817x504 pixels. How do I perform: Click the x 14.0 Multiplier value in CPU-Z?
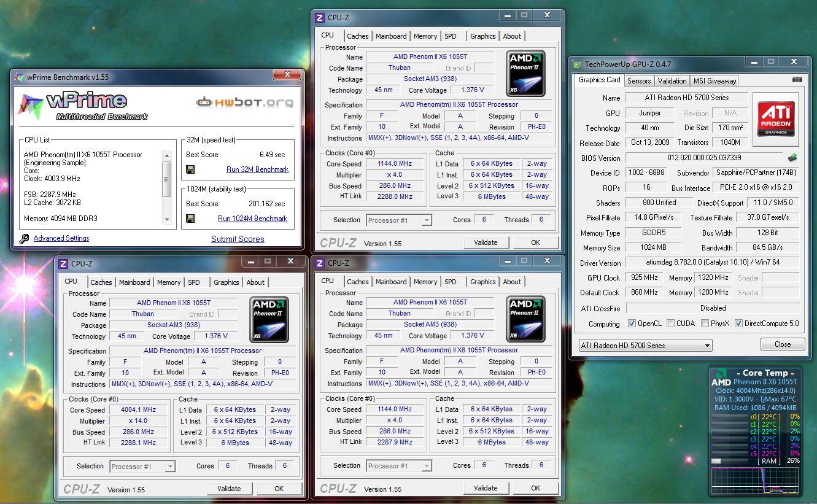139,421
